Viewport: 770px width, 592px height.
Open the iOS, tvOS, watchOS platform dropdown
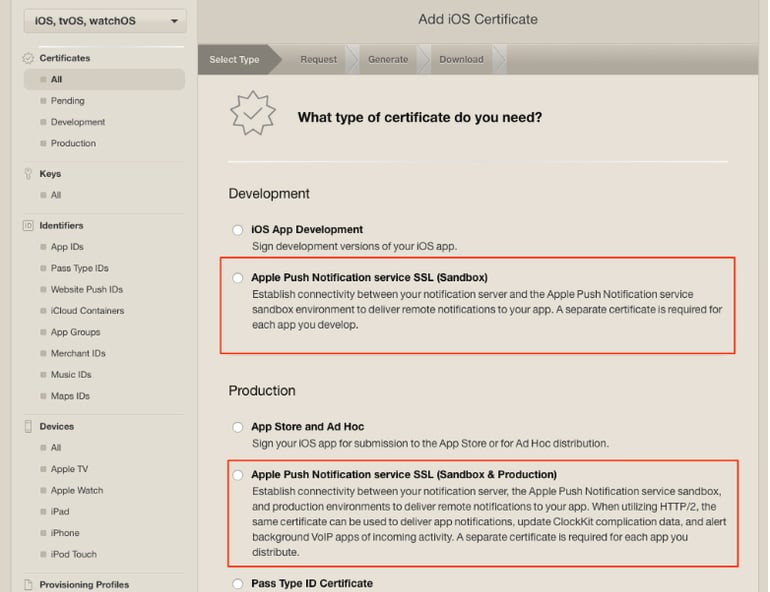105,21
